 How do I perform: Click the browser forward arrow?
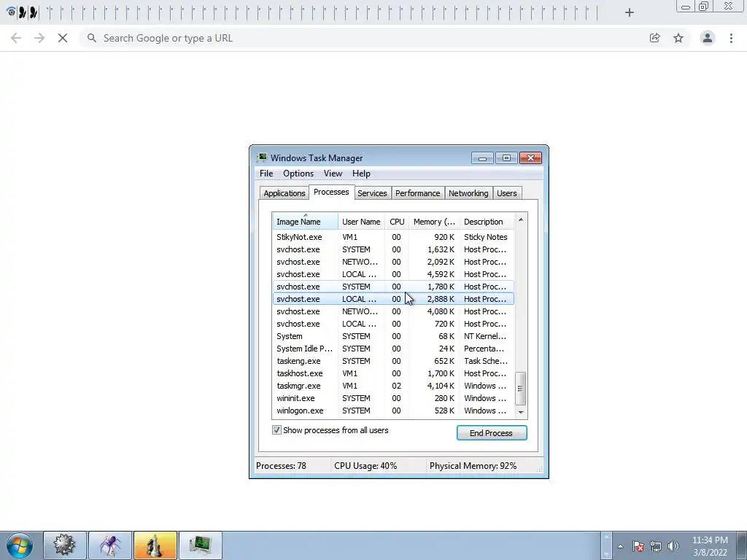point(39,38)
